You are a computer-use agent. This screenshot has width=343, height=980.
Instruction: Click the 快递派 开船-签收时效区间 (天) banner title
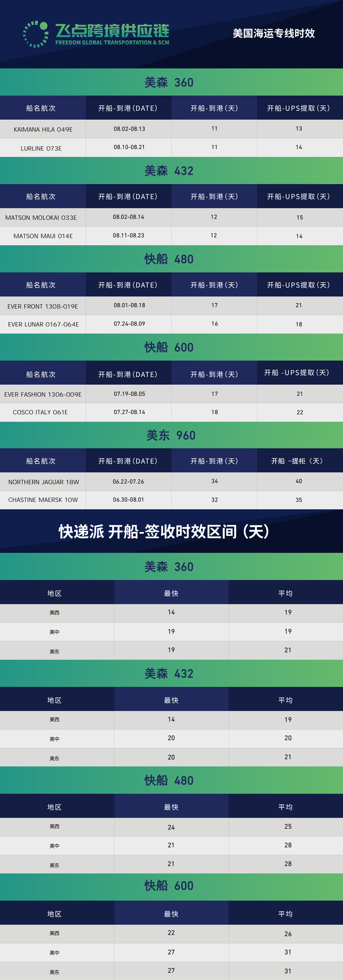(164, 532)
